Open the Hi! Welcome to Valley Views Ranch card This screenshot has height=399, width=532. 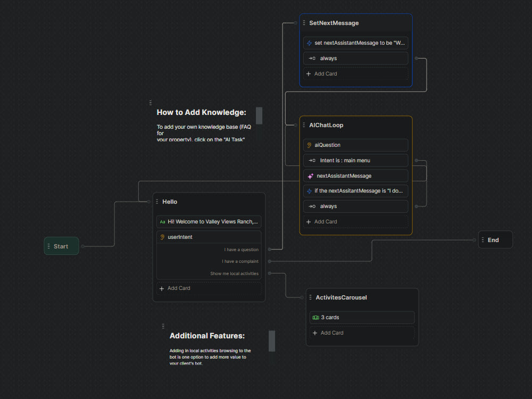pos(209,221)
